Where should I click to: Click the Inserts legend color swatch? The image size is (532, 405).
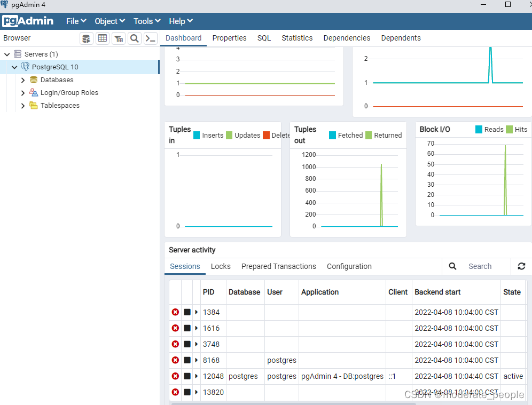click(x=197, y=135)
